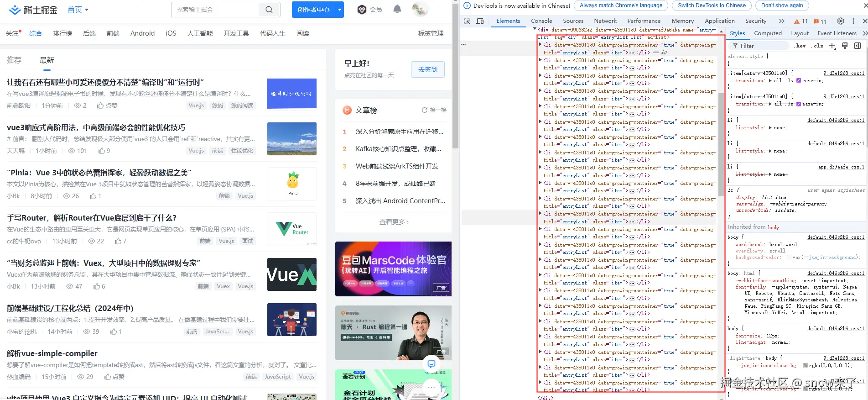The height and width of the screenshot is (400, 868).
Task: Open the floating feedback chat icon
Action: [431, 364]
